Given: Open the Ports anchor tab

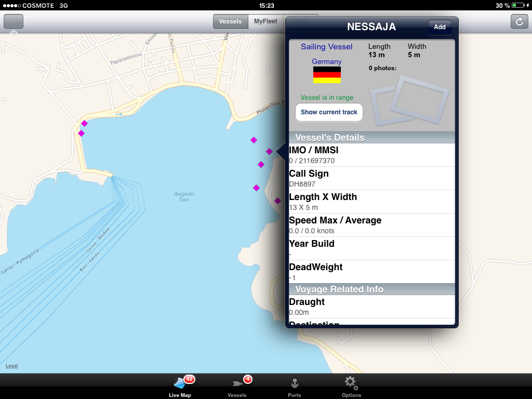Looking at the screenshot, I should [x=294, y=387].
